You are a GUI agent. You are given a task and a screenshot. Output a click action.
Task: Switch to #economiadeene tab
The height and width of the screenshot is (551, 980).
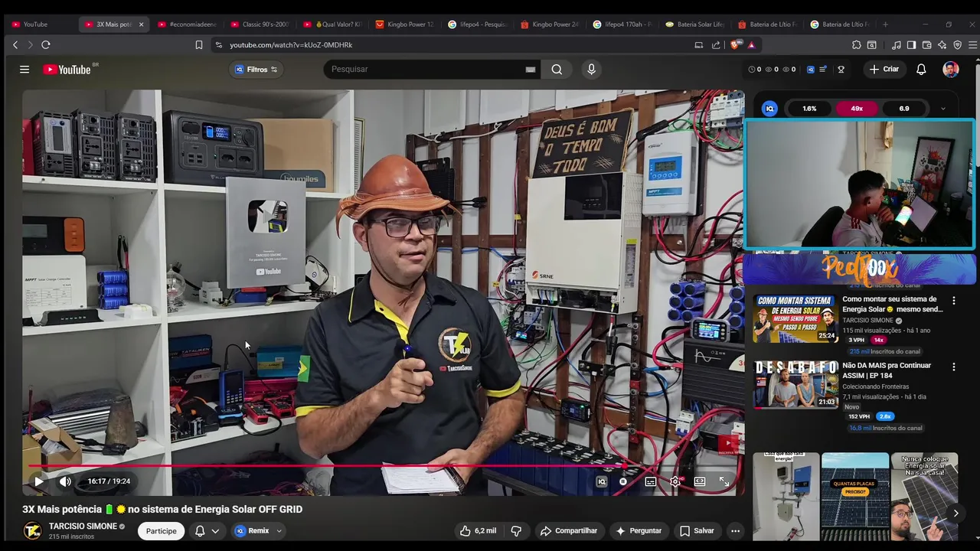coord(188,24)
